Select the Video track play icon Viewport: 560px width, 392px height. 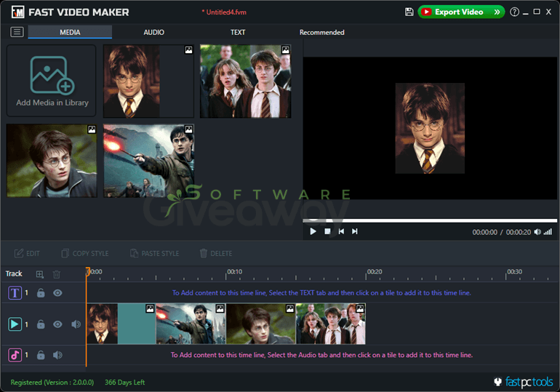point(15,324)
